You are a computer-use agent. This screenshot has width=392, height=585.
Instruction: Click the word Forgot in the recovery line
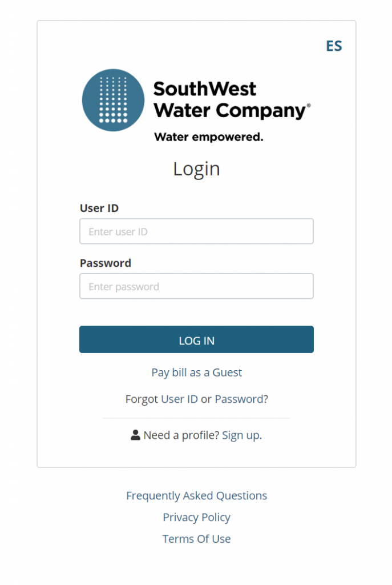(142, 399)
